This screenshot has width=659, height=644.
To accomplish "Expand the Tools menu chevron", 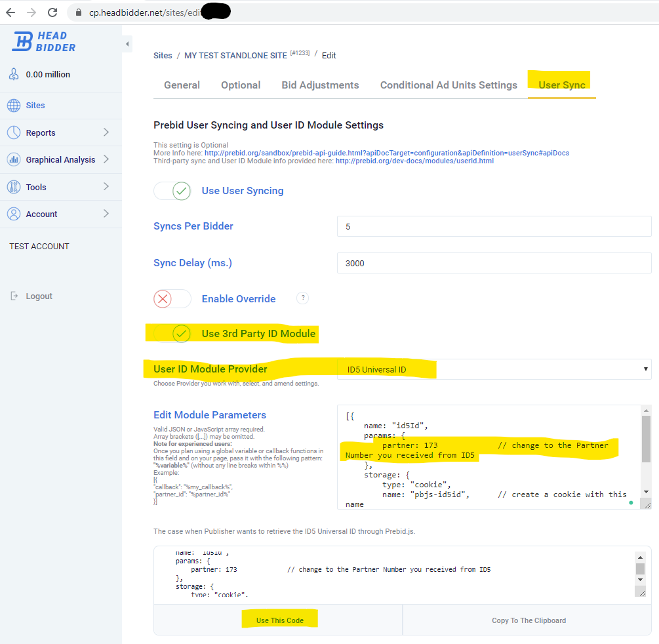I will coord(106,187).
